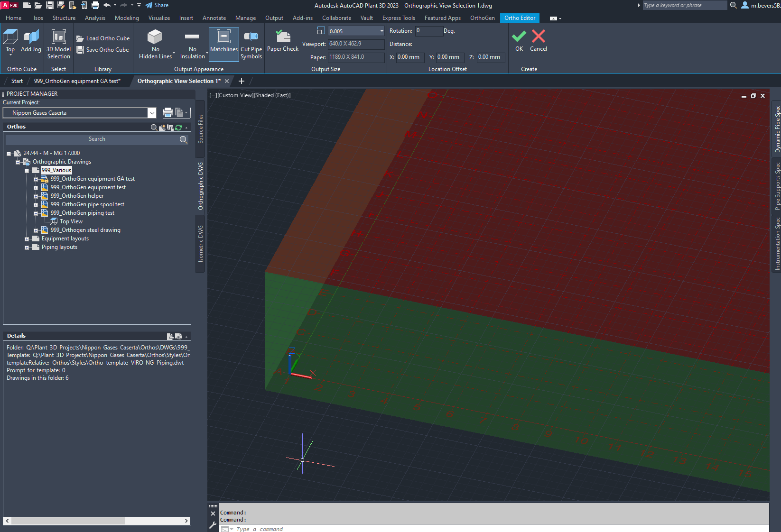Open the Dynamic Pipe Spec palette tab

click(777, 129)
